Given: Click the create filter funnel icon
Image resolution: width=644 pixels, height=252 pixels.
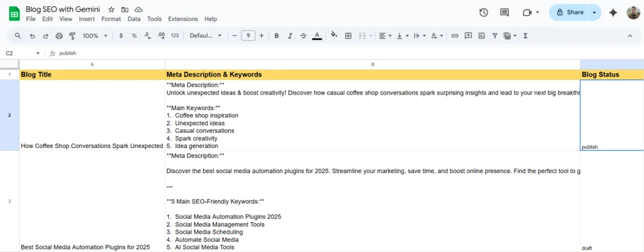Looking at the screenshot, I should pos(495,36).
